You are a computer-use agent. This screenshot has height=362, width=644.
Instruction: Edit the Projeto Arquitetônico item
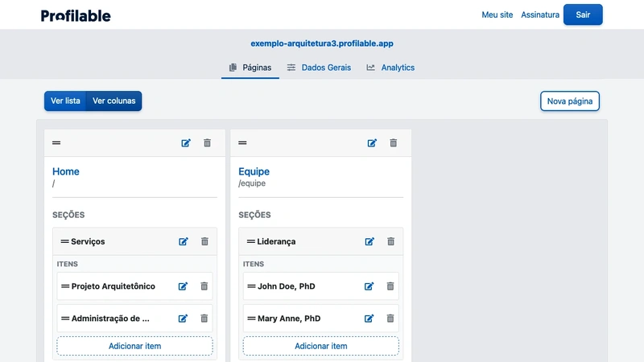click(183, 286)
